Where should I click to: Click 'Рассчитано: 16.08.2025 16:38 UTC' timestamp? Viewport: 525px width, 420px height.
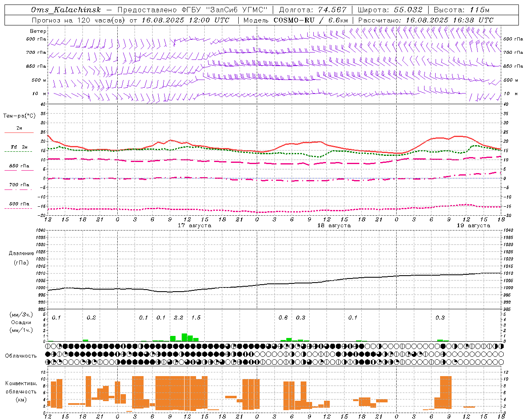(x=426, y=20)
